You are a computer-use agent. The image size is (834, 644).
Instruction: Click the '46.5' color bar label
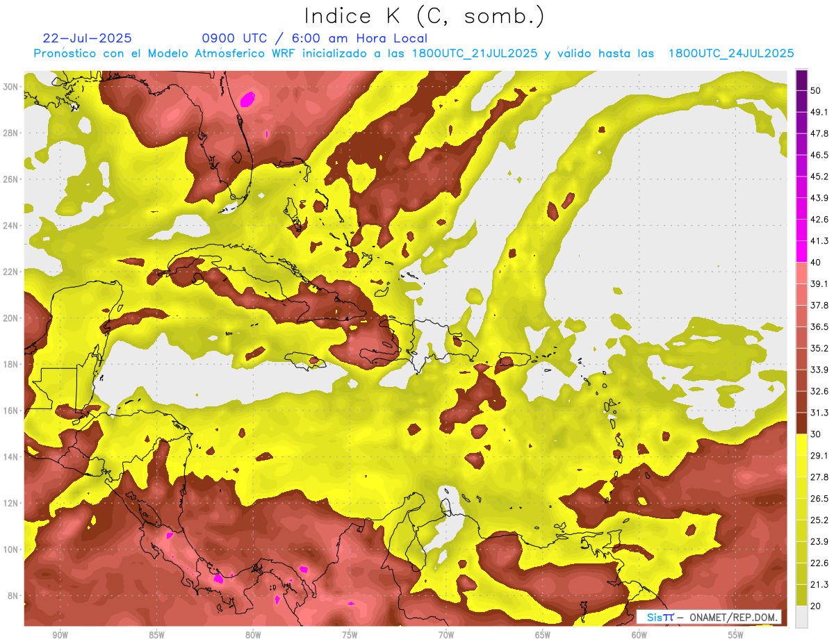click(819, 156)
